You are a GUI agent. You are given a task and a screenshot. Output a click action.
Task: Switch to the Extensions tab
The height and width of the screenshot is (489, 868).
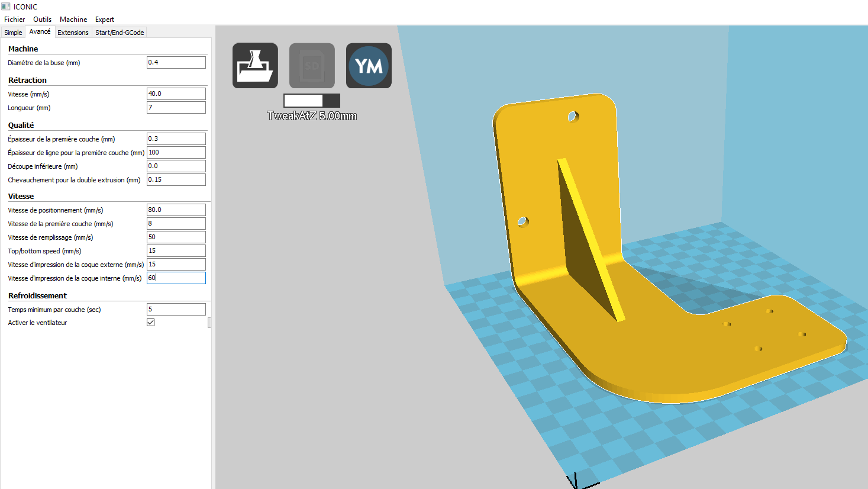(73, 33)
